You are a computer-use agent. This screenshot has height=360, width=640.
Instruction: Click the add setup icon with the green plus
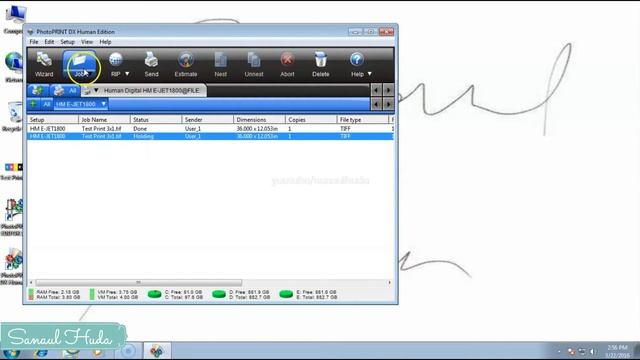tap(38, 90)
